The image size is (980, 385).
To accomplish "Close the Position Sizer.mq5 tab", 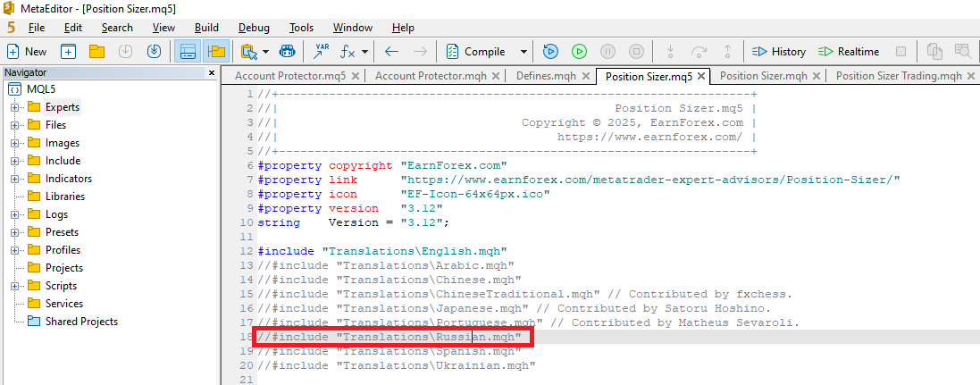I will tap(701, 76).
